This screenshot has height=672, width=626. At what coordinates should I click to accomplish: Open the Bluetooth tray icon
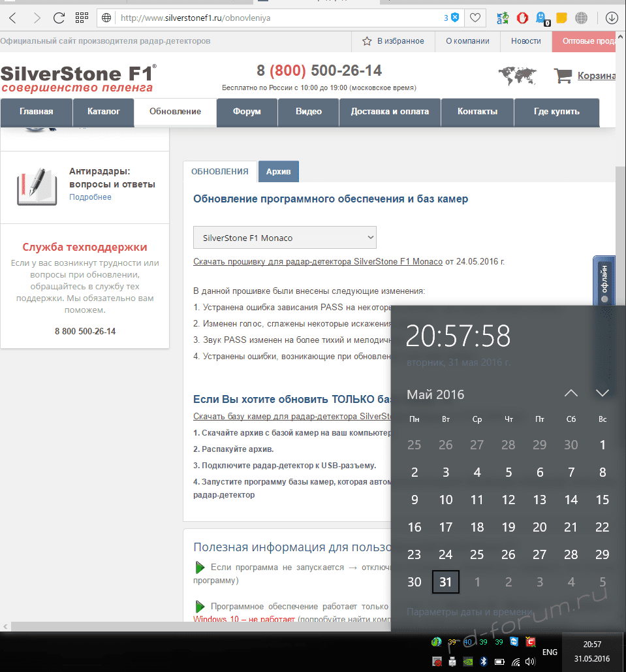484,662
